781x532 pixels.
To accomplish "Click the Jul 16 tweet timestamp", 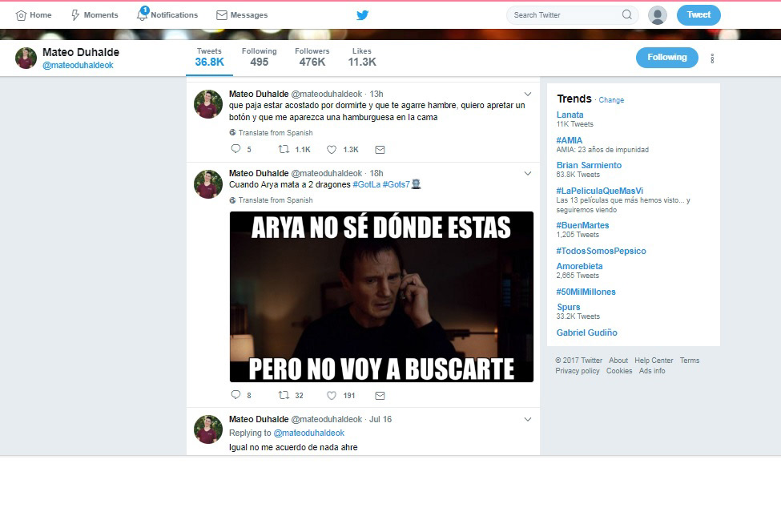I will [x=380, y=419].
